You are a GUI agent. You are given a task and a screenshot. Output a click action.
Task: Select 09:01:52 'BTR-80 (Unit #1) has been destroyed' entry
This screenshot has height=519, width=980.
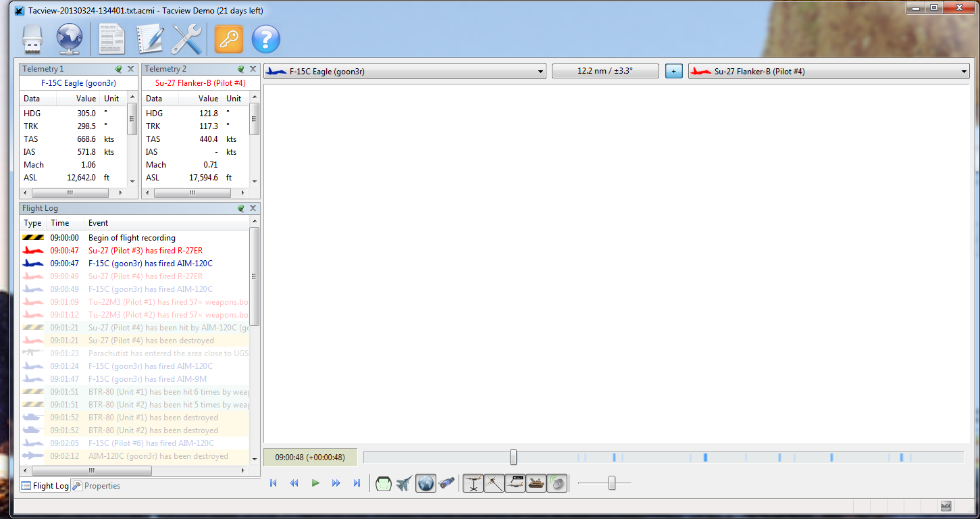134,418
